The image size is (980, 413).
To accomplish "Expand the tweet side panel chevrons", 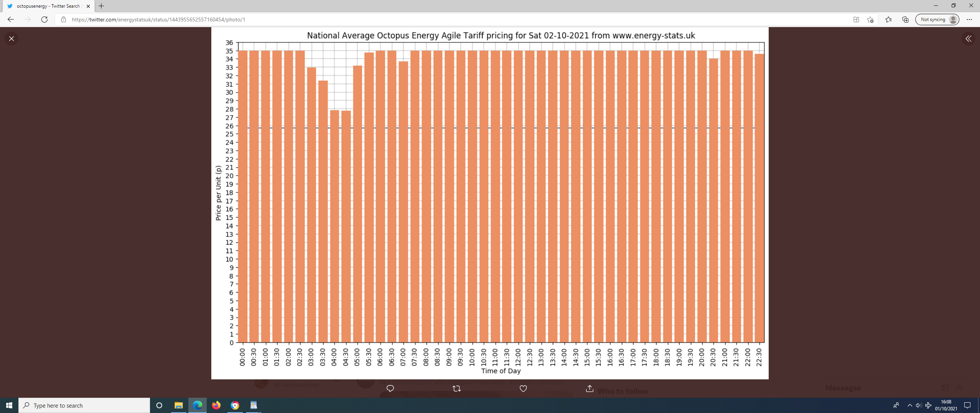I will pyautogui.click(x=968, y=39).
